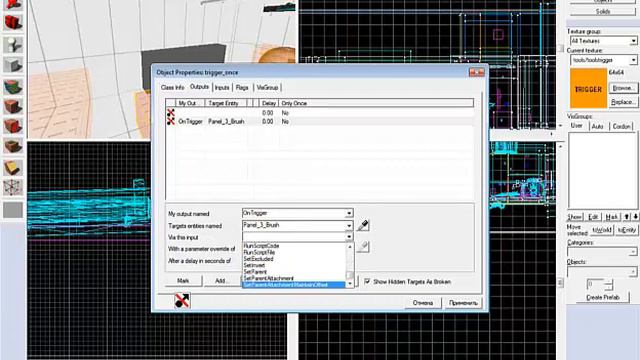Click input list scrollbar up arrow

coord(349,247)
